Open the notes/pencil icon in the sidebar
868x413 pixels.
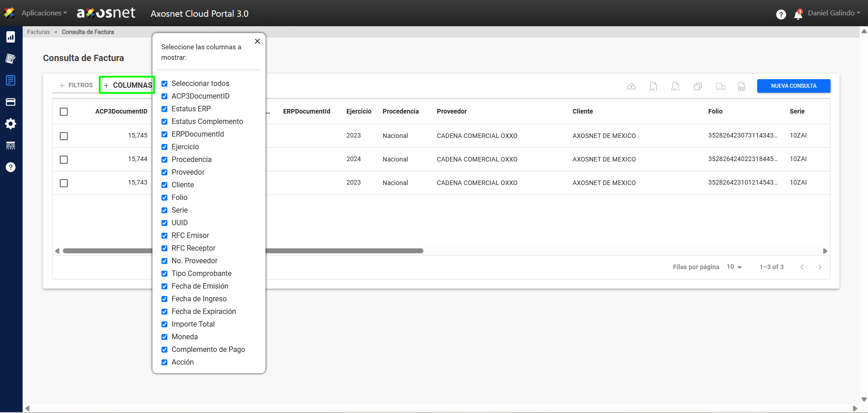11,59
